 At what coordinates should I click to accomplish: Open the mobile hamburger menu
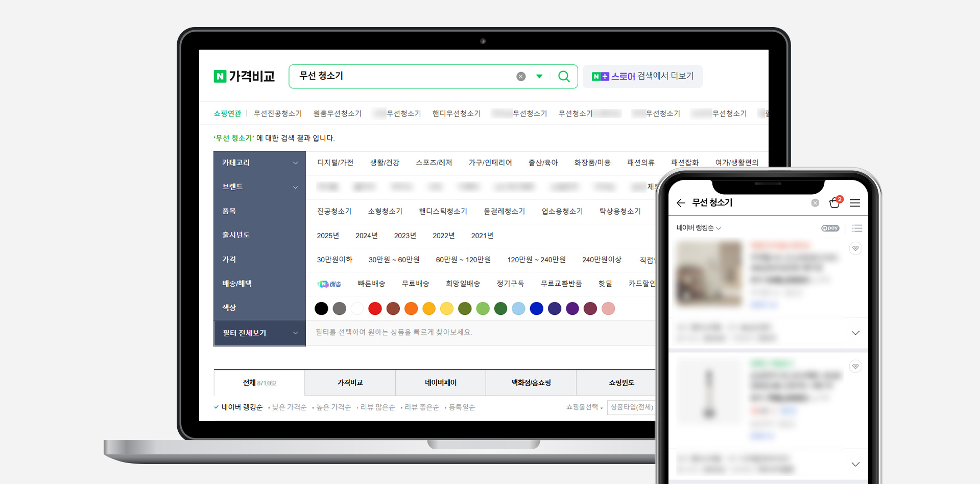pos(855,203)
